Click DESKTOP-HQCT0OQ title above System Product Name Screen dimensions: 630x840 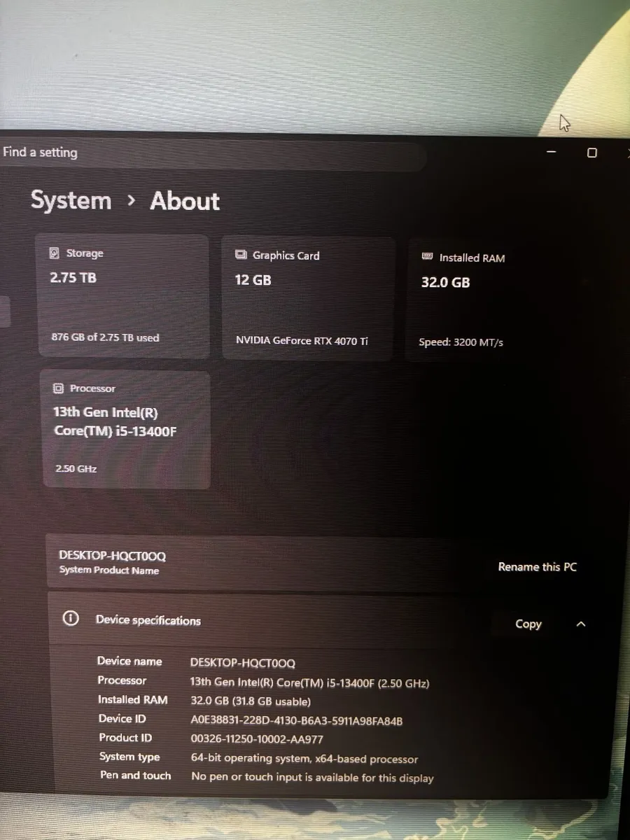point(113,556)
